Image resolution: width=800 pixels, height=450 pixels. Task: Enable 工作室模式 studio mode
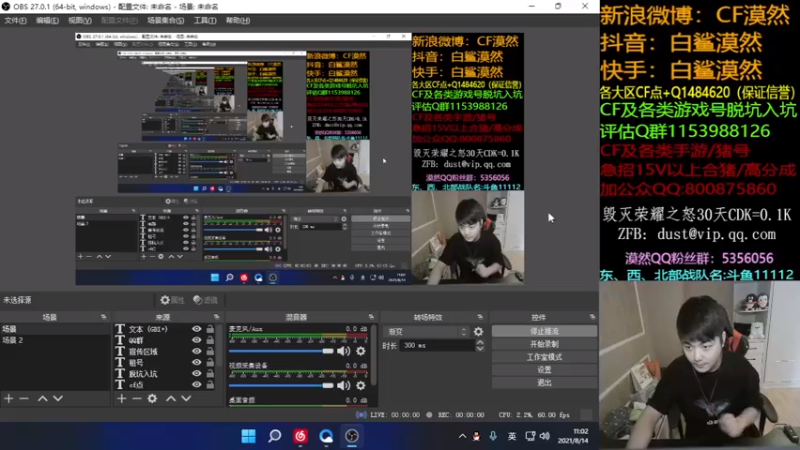pos(544,357)
